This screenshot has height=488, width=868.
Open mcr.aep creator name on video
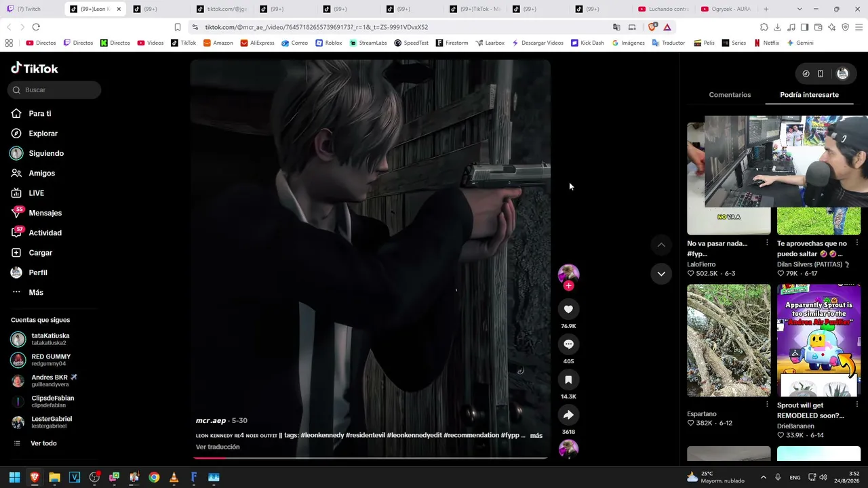[211, 421]
